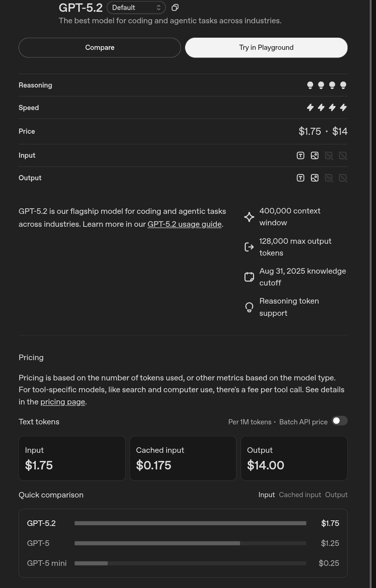Click the "128,000 max output tokens" text
376x588 pixels.
pyautogui.click(x=295, y=247)
